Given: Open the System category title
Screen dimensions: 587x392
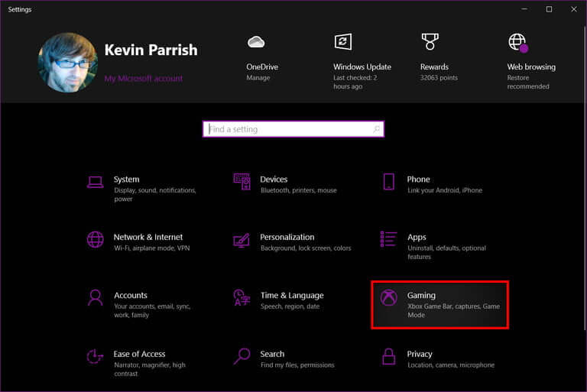Looking at the screenshot, I should point(127,180).
